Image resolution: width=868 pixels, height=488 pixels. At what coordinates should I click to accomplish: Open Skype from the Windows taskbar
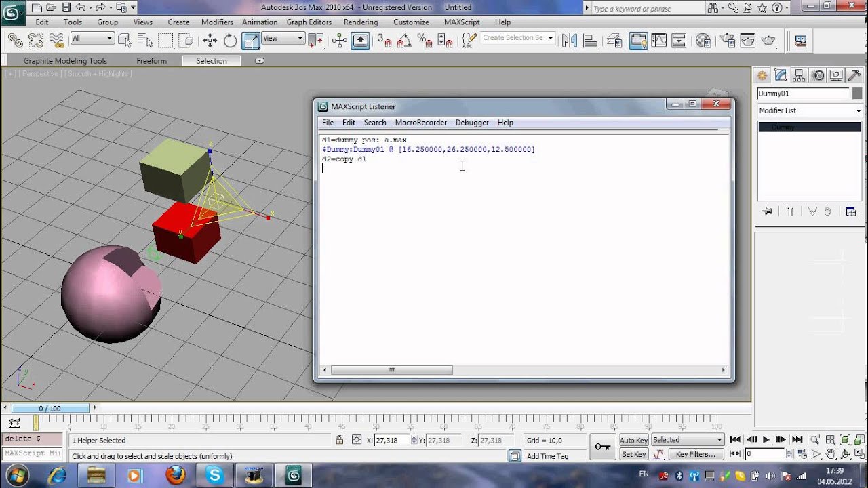tap(215, 475)
